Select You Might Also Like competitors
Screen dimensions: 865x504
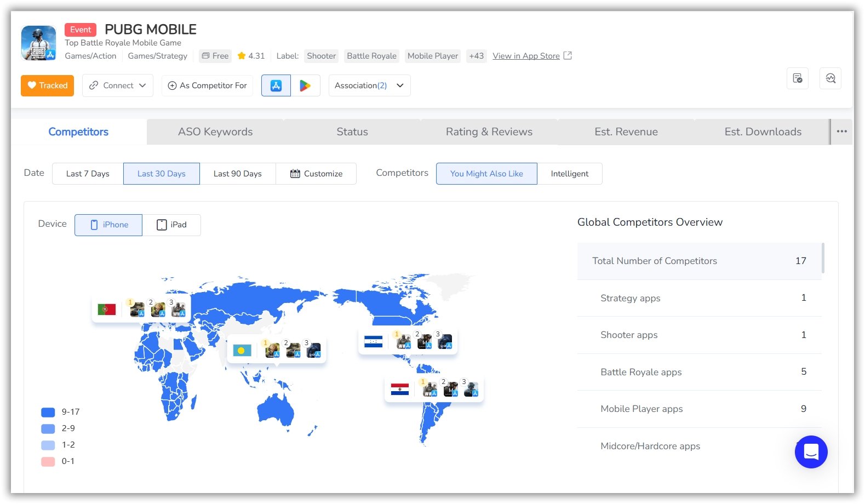[x=486, y=174]
